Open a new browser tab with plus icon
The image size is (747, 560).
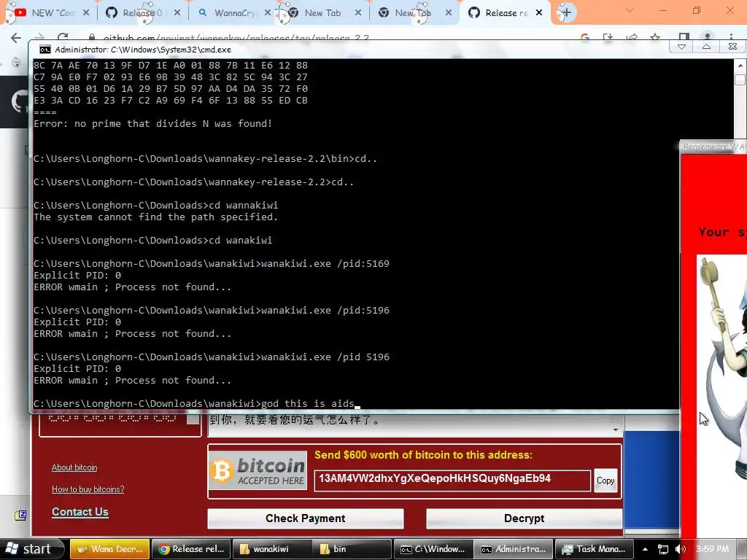click(566, 13)
